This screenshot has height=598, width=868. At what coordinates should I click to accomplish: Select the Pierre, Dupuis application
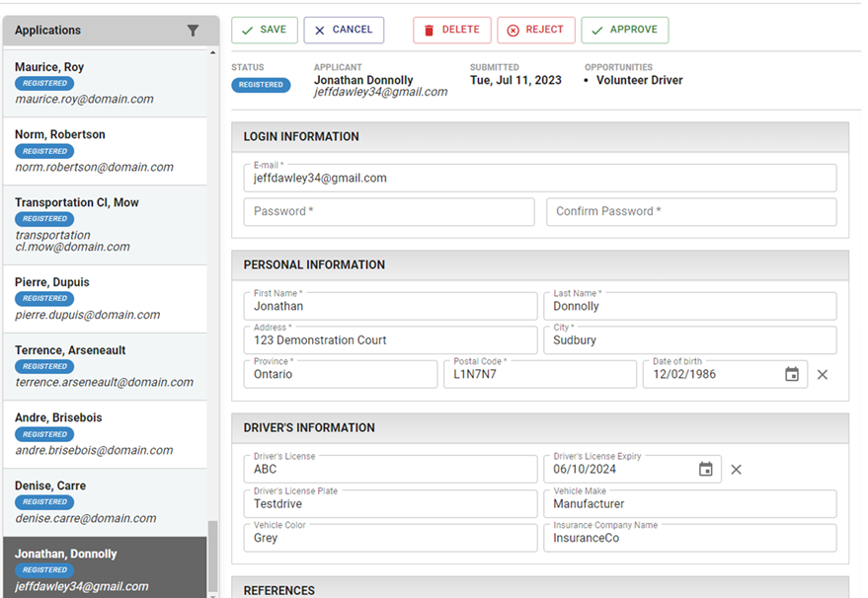point(106,299)
